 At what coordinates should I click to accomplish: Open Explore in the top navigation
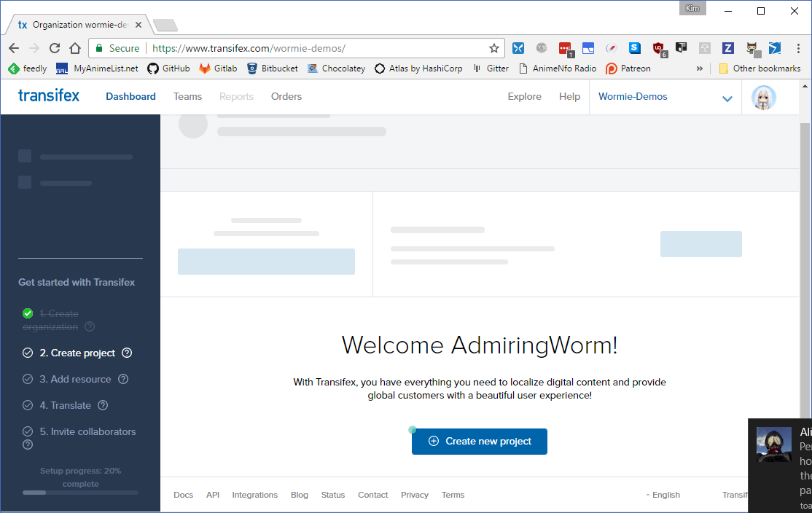click(524, 96)
